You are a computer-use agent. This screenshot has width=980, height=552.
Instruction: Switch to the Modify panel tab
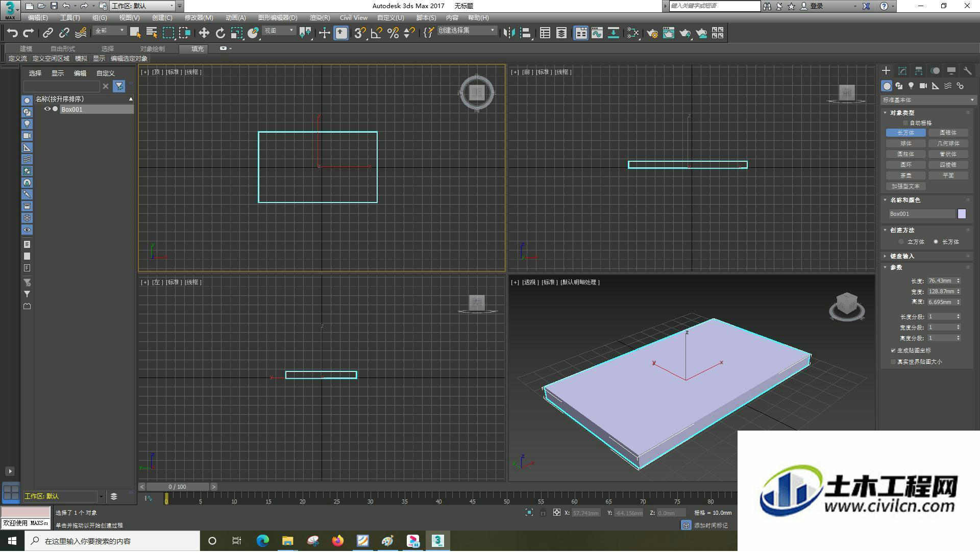tap(902, 71)
